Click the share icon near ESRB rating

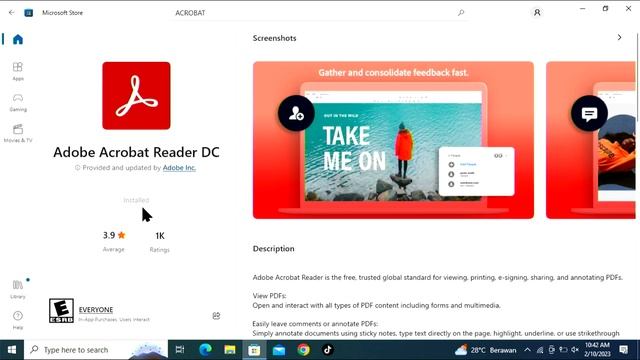click(x=216, y=316)
